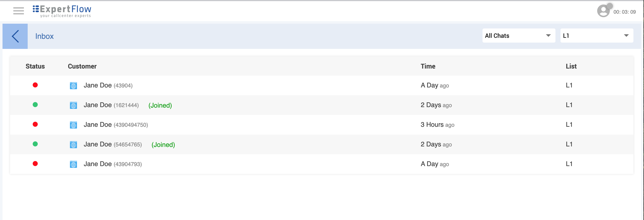
Task: Click the ExpertFlow logo
Action: point(62,11)
